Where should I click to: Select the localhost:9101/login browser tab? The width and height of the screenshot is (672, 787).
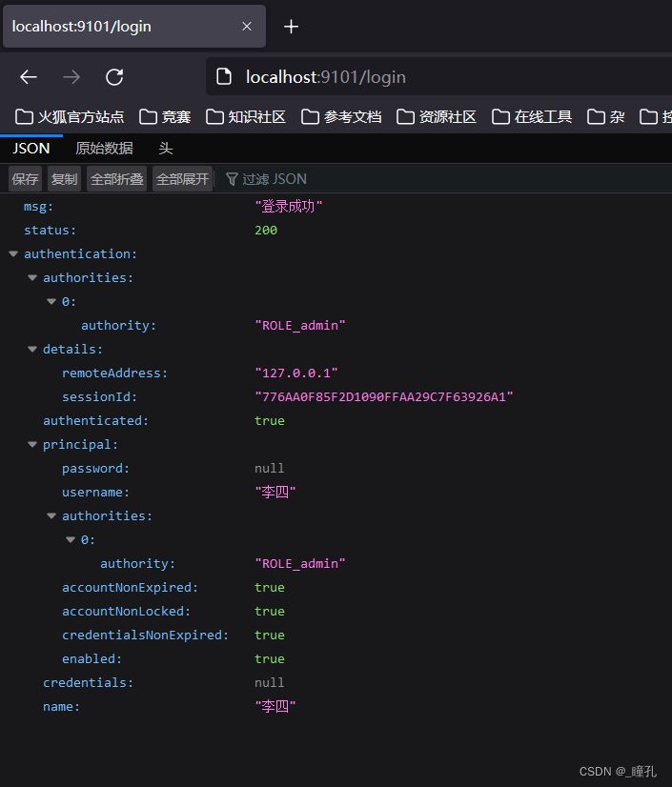click(134, 27)
